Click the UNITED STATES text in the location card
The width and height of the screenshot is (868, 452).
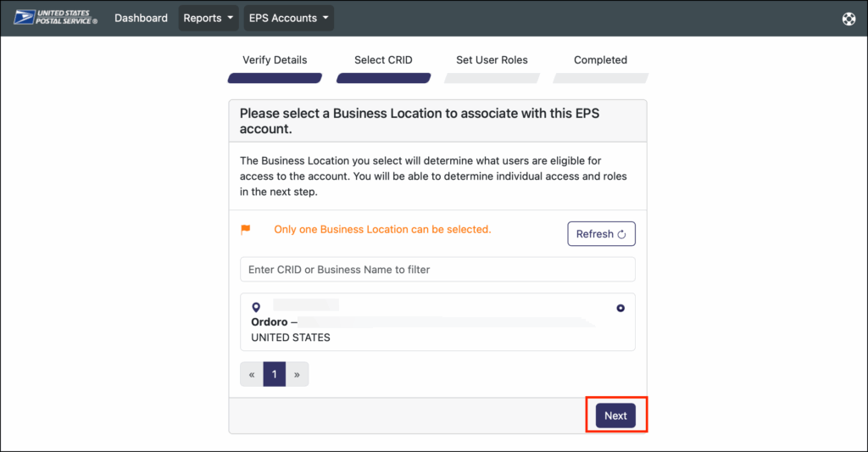(291, 338)
